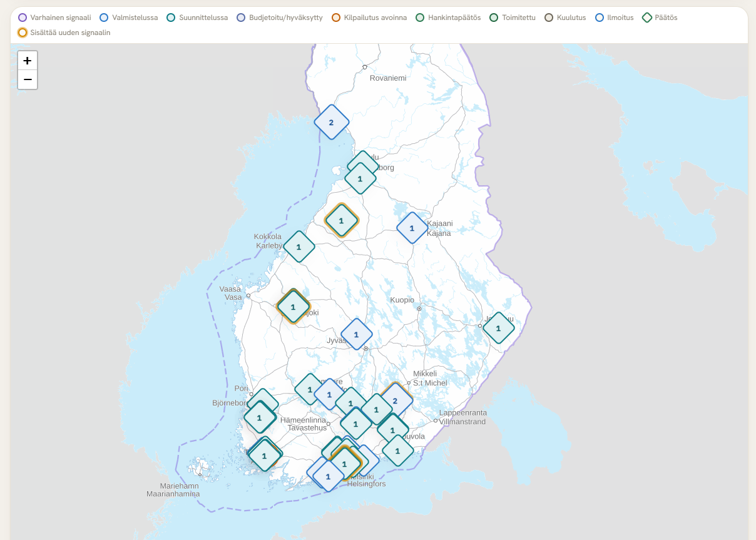Screen dimensions: 756x540
Task: Click the Kuulutus legend label
Action: coord(571,18)
